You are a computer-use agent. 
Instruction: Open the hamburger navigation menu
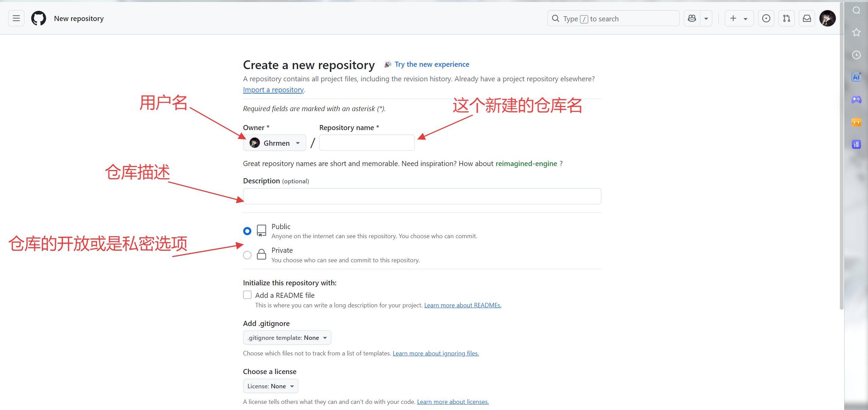pos(16,18)
